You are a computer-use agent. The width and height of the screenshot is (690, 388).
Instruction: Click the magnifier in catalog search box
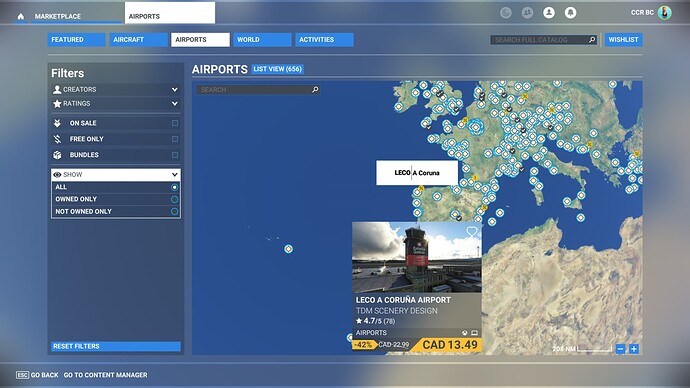click(x=592, y=40)
